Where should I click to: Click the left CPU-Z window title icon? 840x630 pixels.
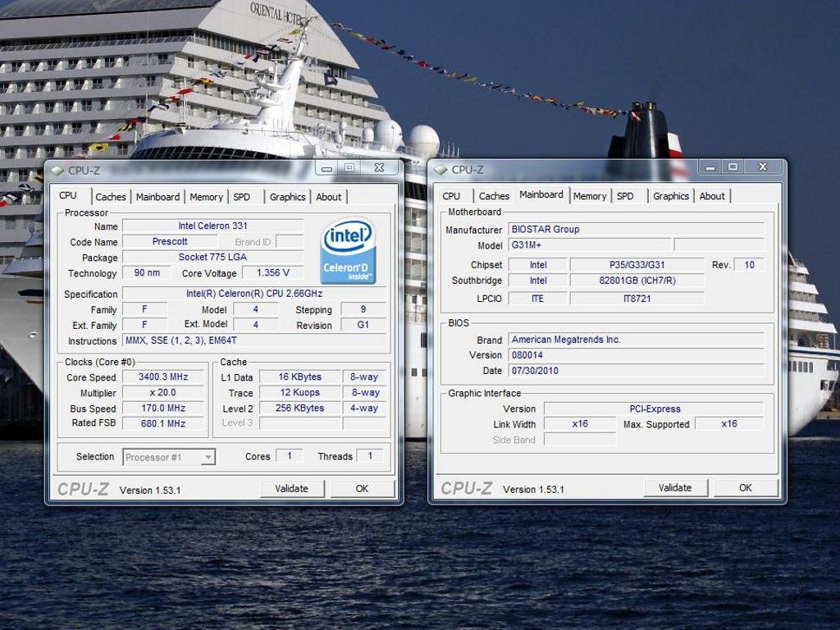(x=57, y=170)
